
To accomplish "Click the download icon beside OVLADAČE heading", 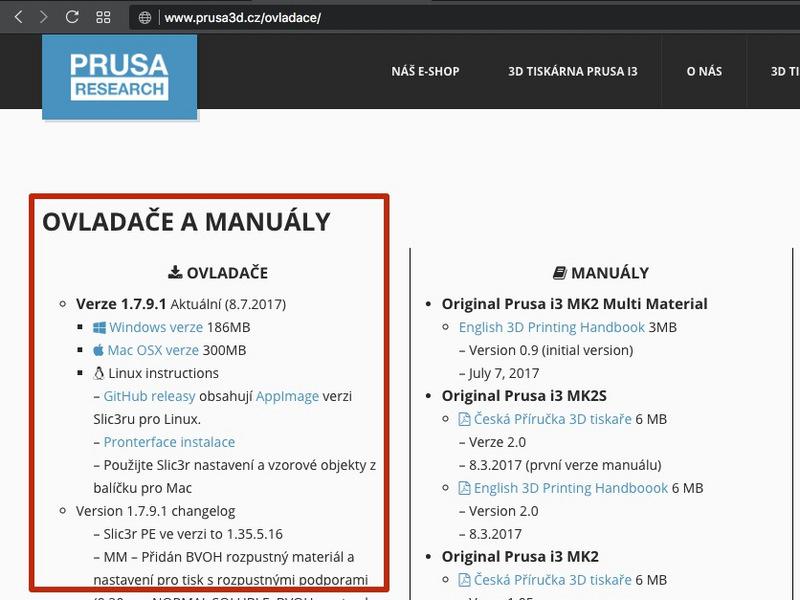I will pos(175,272).
